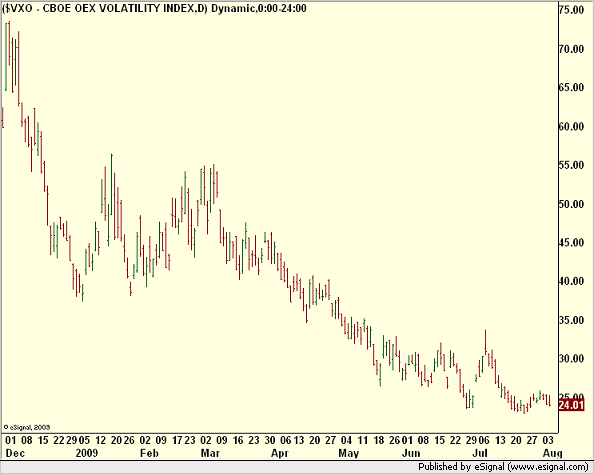Click the red 24.01 last price marker
Viewport: 594px width, 474px height.
point(572,405)
